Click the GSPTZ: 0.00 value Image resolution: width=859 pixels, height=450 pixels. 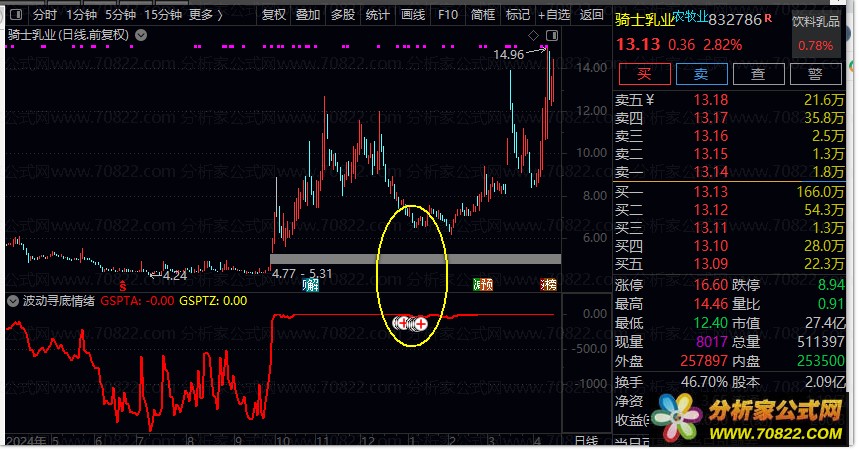213,301
